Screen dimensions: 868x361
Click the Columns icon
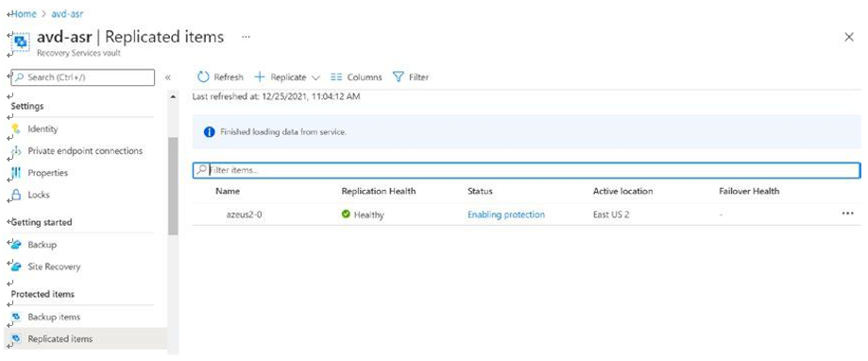[x=336, y=77]
